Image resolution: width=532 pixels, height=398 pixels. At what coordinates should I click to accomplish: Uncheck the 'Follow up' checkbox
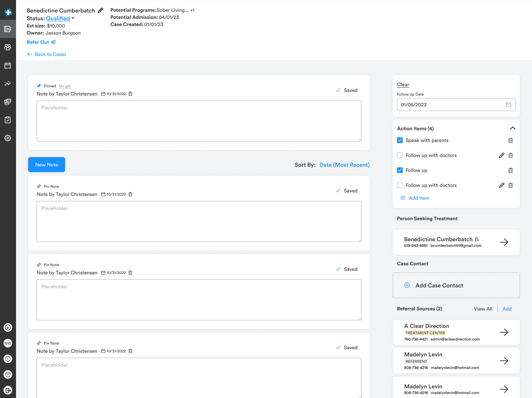(400, 170)
